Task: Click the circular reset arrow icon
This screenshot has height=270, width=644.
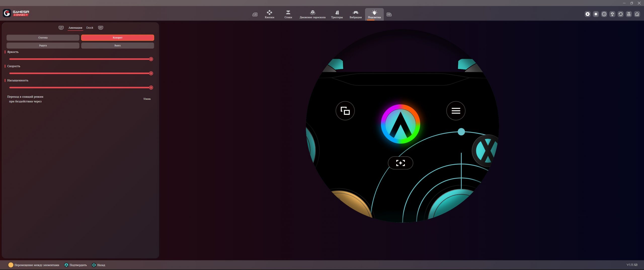Action: pyautogui.click(x=621, y=14)
